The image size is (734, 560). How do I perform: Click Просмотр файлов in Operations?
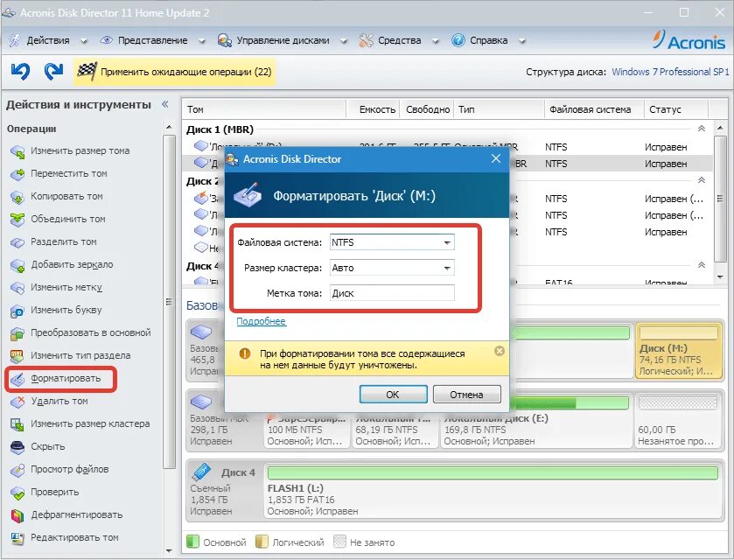[x=70, y=469]
